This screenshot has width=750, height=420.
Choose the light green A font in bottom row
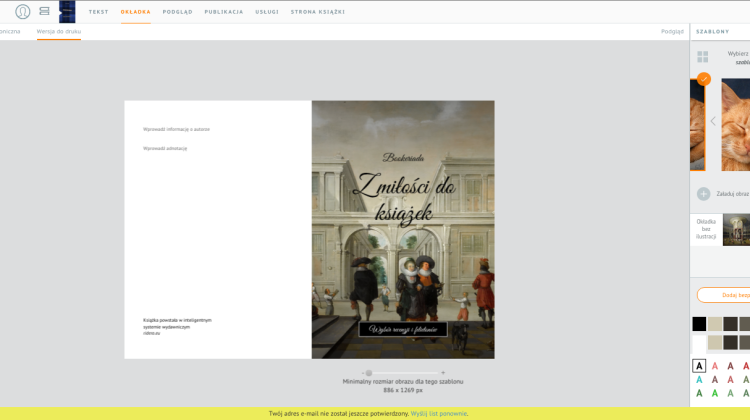click(730, 393)
